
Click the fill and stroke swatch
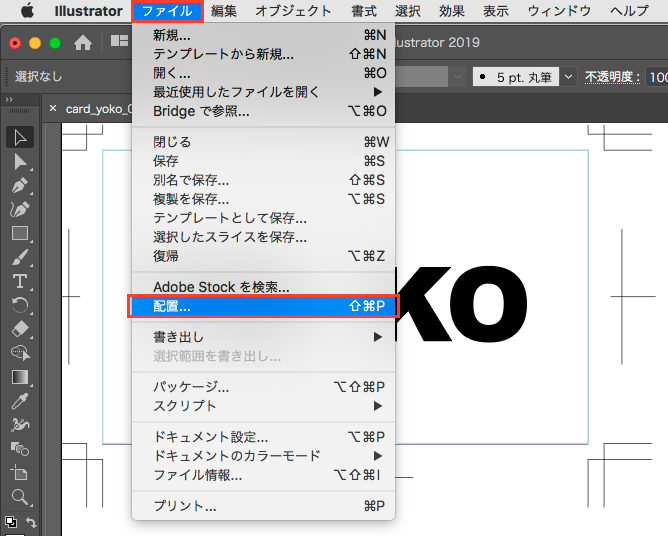[x=11, y=521]
